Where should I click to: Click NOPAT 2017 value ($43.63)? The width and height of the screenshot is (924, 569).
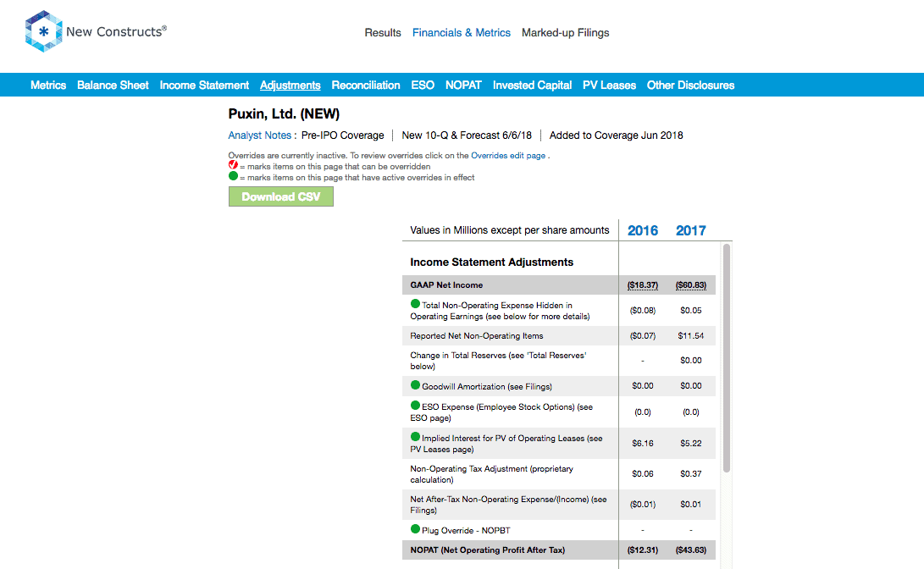[x=690, y=550]
